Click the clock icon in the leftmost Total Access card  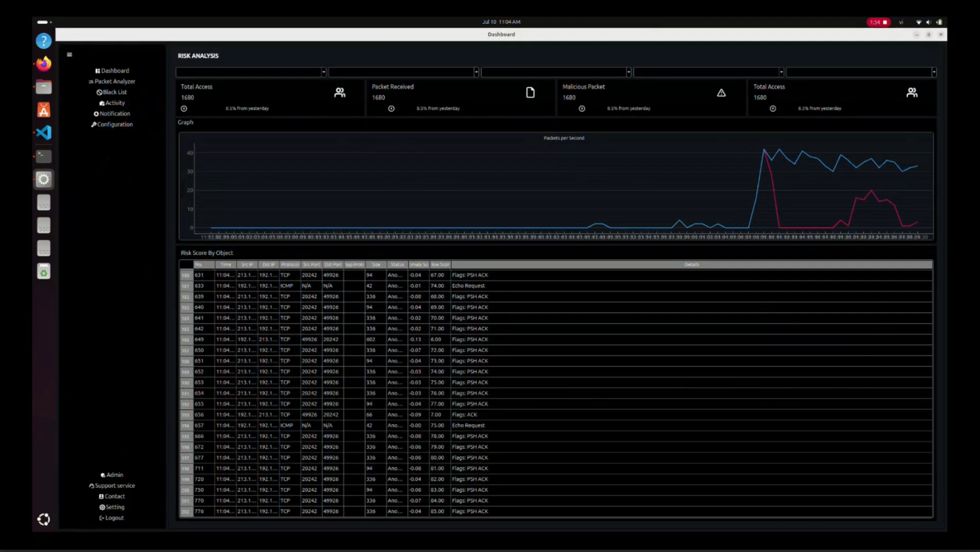tap(184, 108)
